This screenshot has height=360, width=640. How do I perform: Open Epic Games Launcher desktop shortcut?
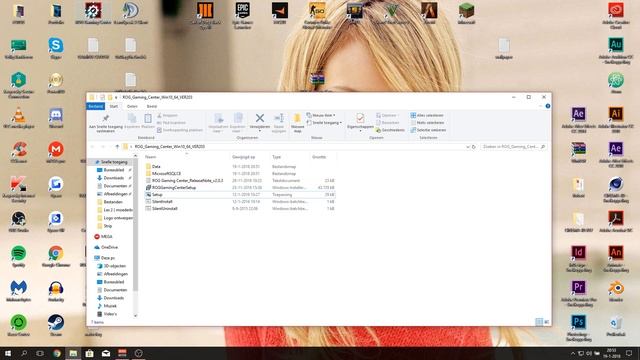tap(242, 15)
